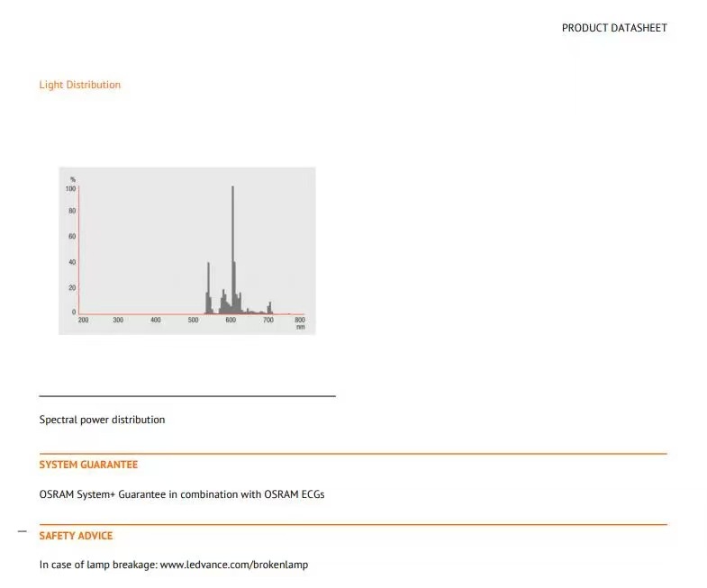The width and height of the screenshot is (707, 588).
Task: Click the small spectral peak near 700 nm
Action: 269,308
